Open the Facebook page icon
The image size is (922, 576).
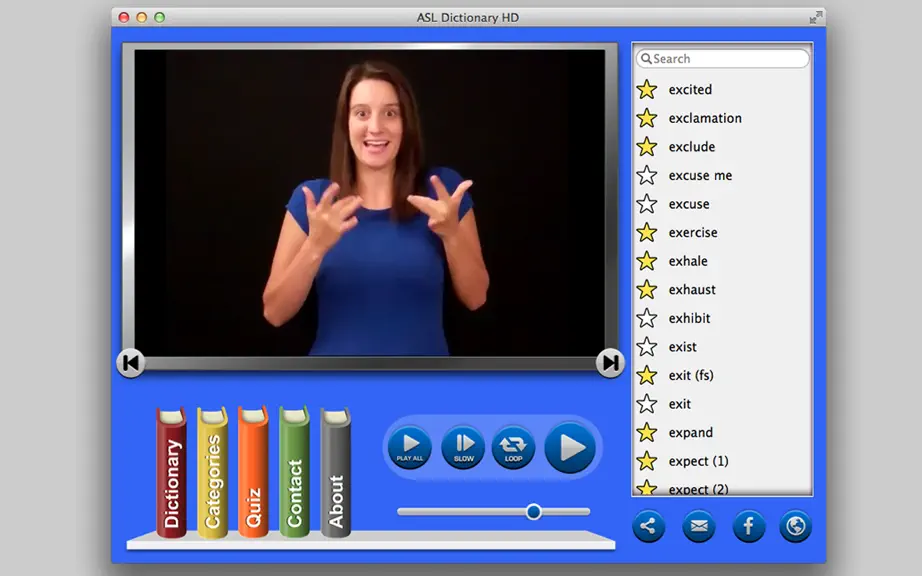pyautogui.click(x=749, y=526)
